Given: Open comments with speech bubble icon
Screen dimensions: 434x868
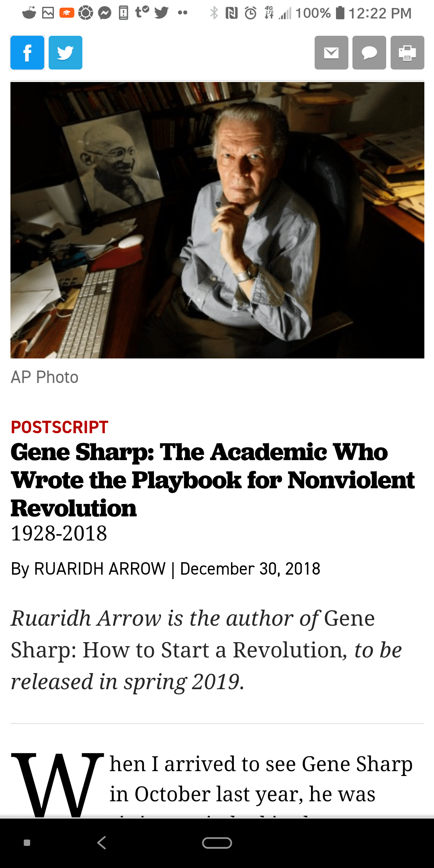Looking at the screenshot, I should coord(369,53).
